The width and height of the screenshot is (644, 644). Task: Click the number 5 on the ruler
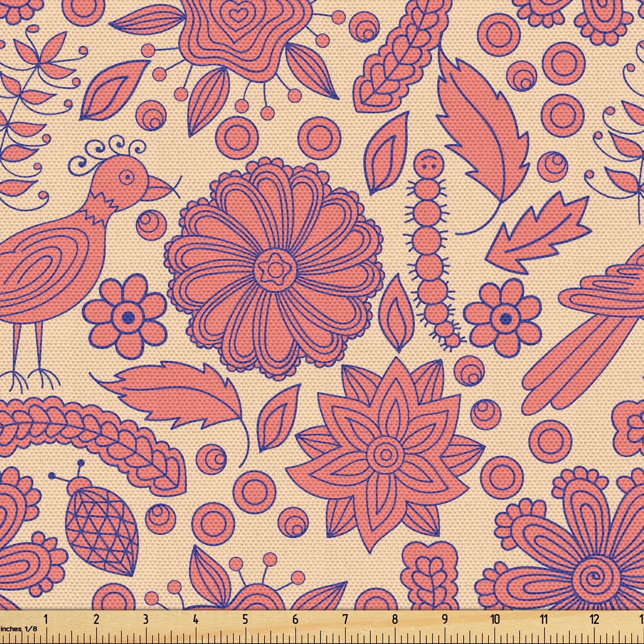pyautogui.click(x=245, y=619)
